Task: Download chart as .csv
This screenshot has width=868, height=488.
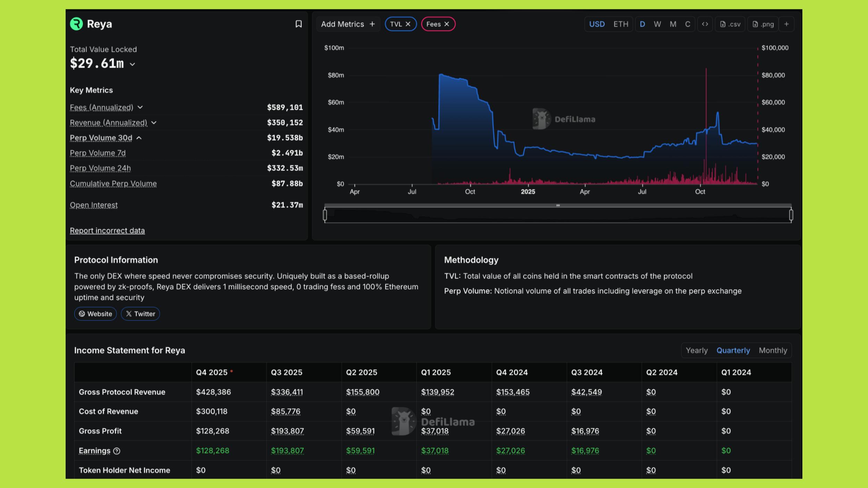Action: click(730, 24)
